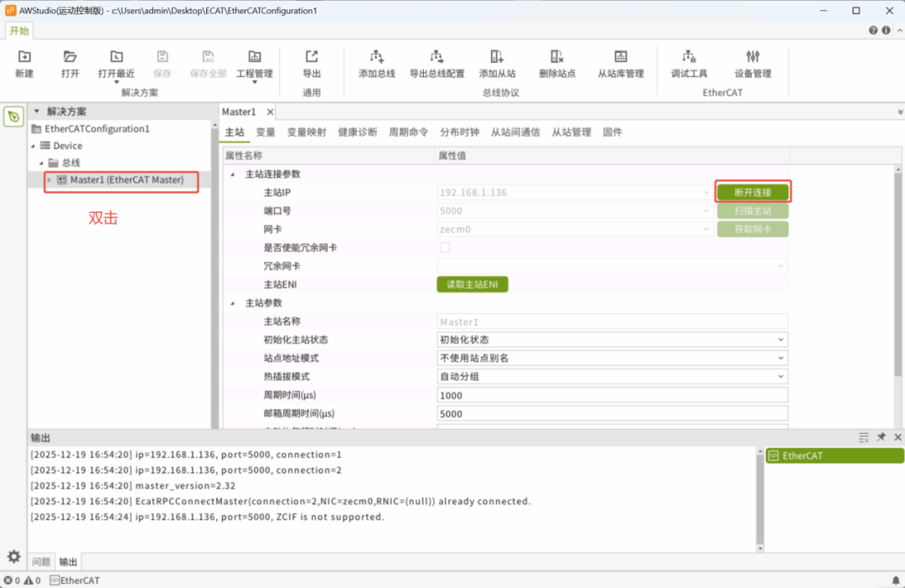Open 初始化主站状态 dropdown
Image resolution: width=905 pixels, height=588 pixels.
click(780, 340)
